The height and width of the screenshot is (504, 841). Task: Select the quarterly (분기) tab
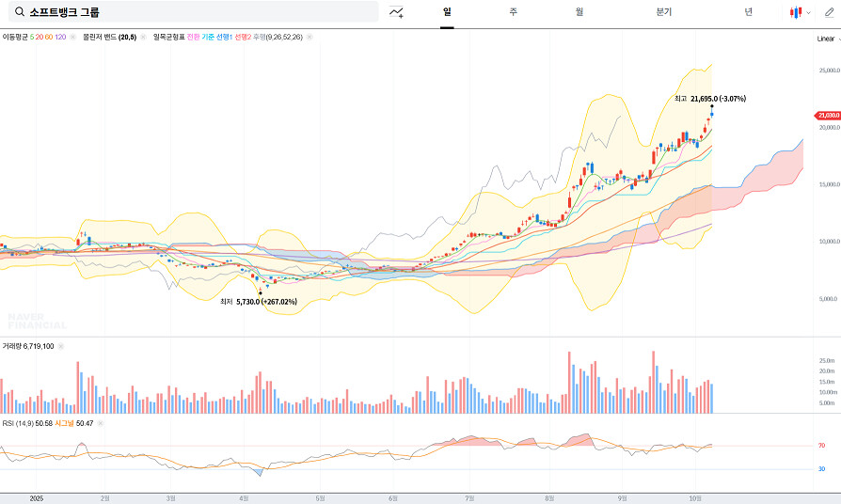tap(664, 12)
